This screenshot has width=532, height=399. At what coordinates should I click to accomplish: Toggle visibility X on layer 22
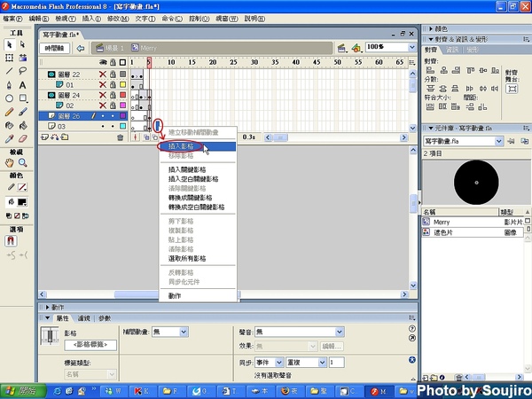coord(103,74)
